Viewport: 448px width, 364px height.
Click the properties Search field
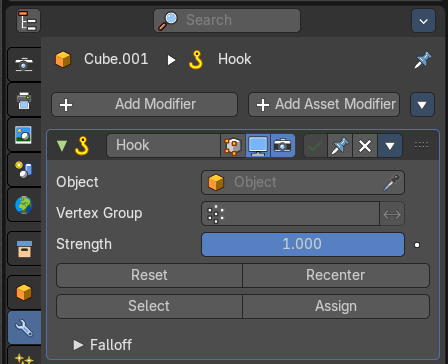(227, 20)
